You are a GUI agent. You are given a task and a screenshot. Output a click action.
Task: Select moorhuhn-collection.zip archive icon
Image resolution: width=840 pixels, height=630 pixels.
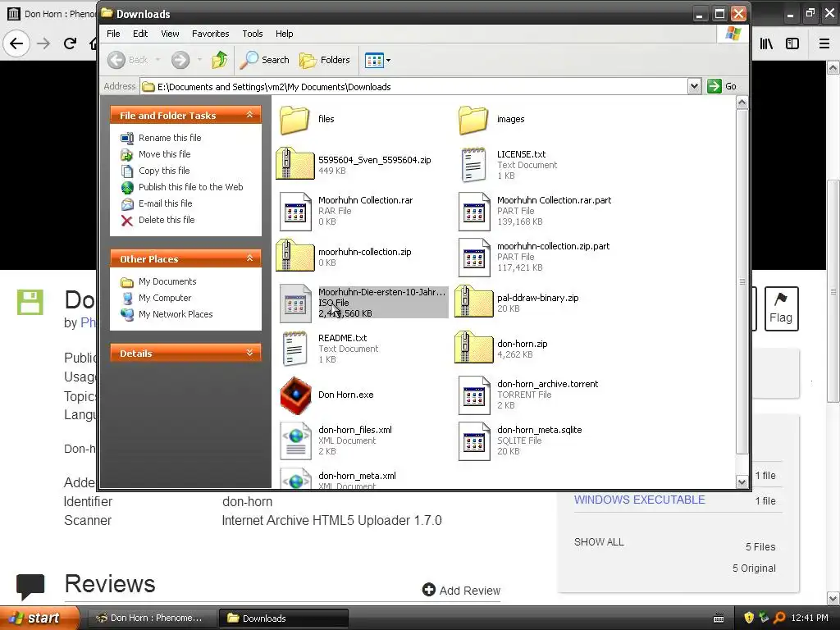point(294,257)
